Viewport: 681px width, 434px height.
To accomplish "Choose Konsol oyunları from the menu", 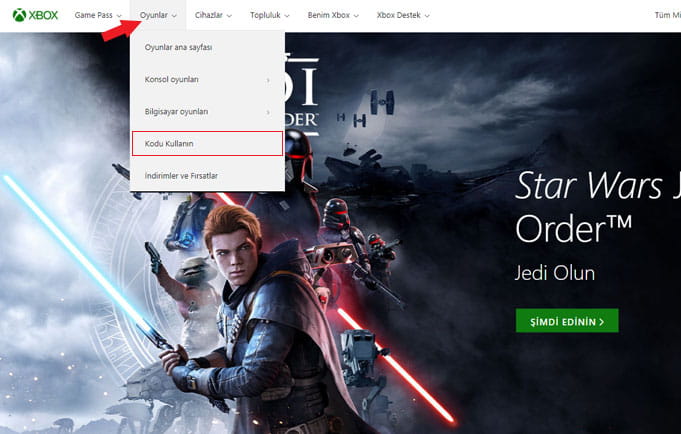I will pos(172,80).
